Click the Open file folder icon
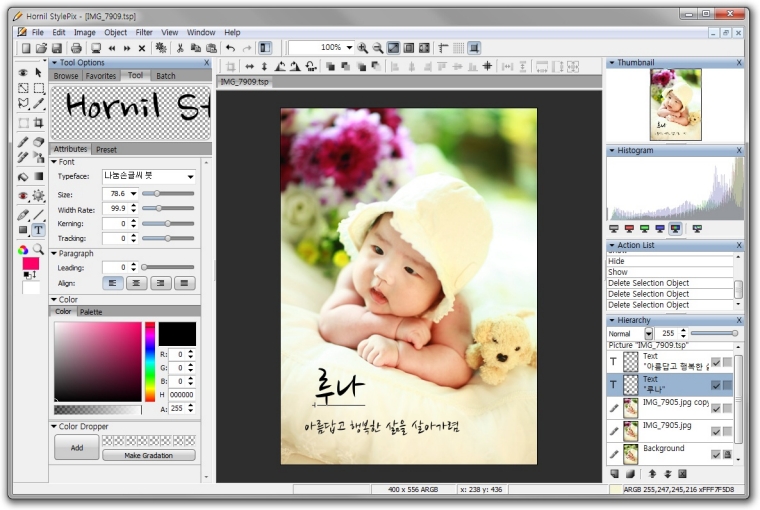Viewport: 760px width, 510px height. click(x=41, y=48)
